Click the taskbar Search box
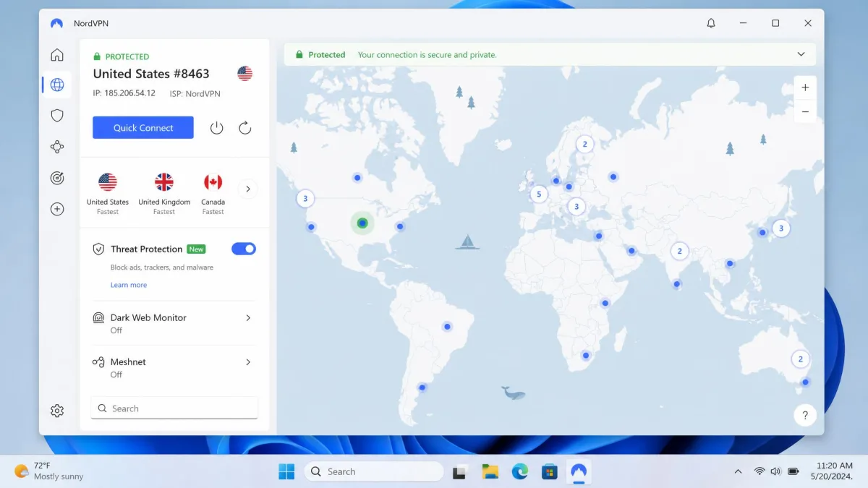Image resolution: width=868 pixels, height=488 pixels. point(374,471)
